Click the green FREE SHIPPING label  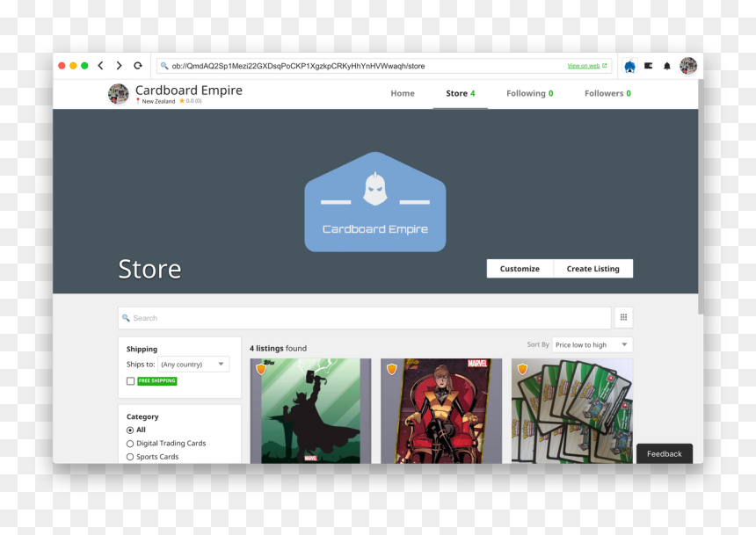[157, 380]
